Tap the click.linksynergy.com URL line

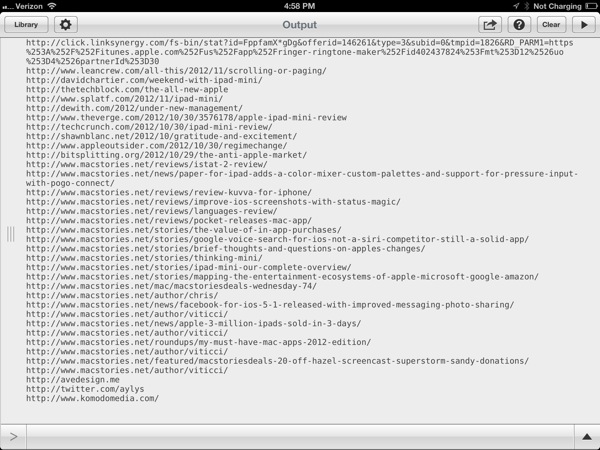[x=300, y=52]
